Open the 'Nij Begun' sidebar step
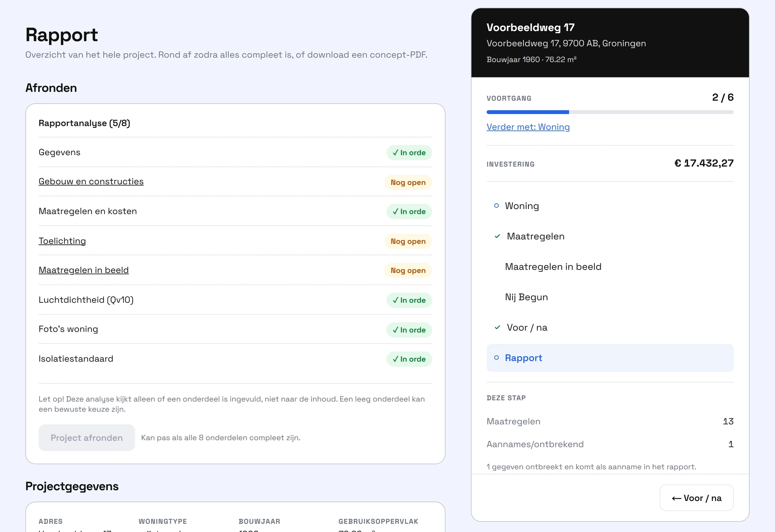 click(610, 297)
